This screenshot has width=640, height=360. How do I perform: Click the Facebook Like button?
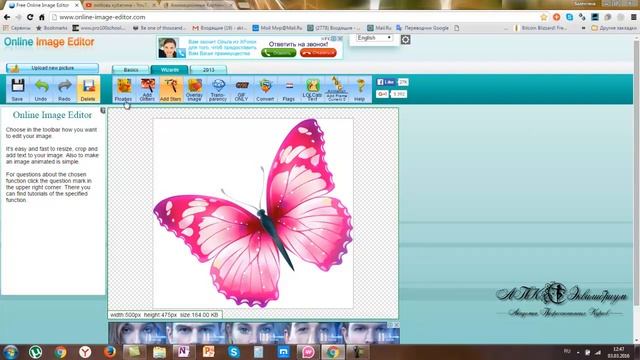coord(386,82)
